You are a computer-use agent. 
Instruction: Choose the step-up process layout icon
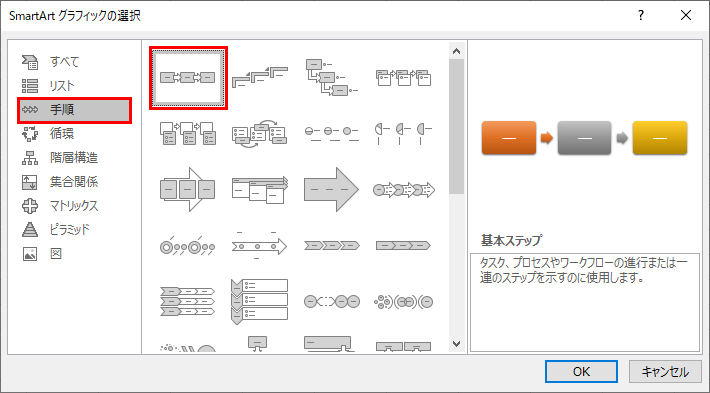tap(260, 78)
